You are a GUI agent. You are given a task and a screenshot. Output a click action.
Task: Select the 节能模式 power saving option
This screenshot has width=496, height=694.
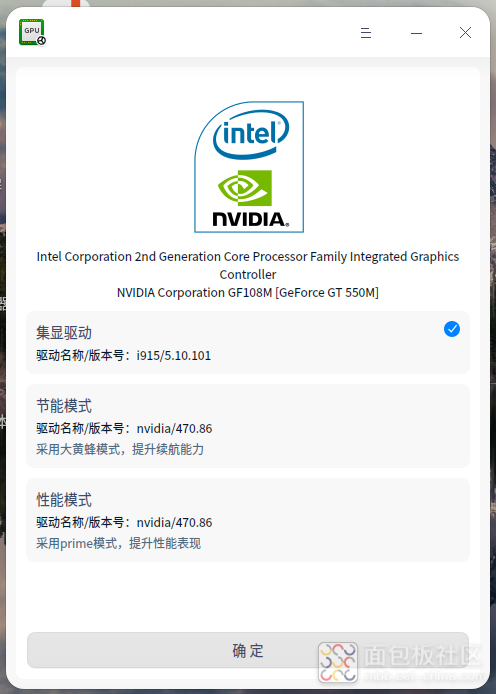tap(248, 426)
